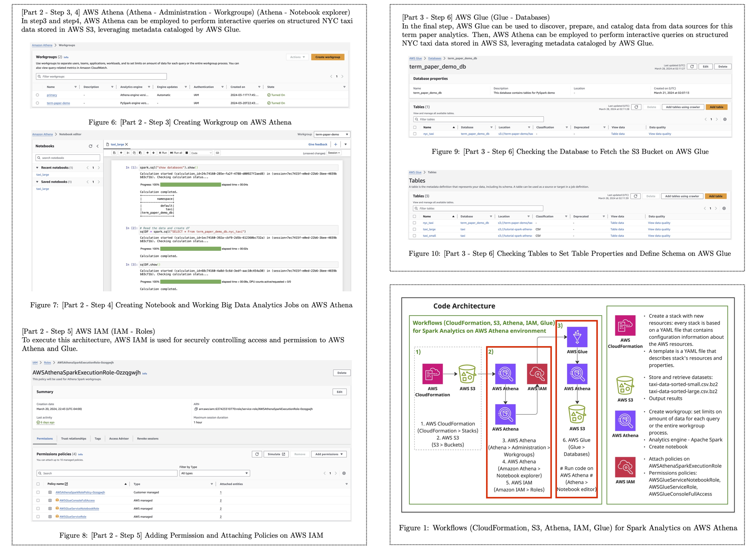Select the radio button for the primary workgroup
Viewport: 756px width, 550px height.
pos(37,95)
